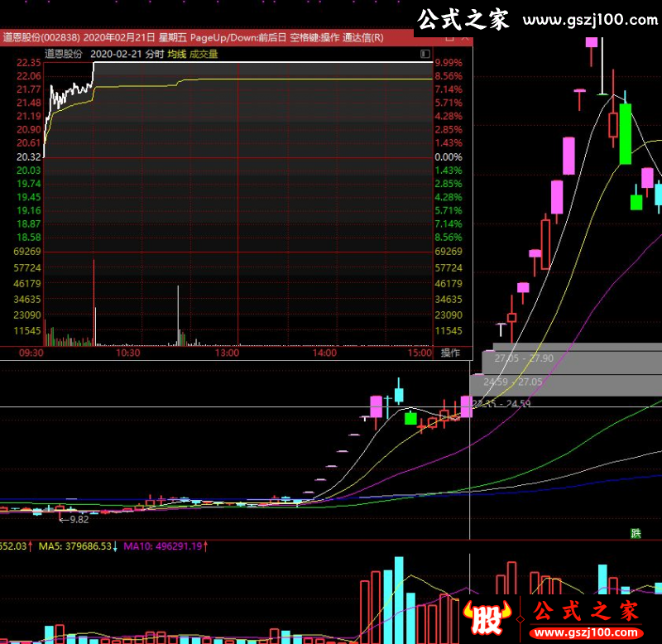This screenshot has height=644, width=662.
Task: Click the 10:30 time axis label
Action: 128,353
